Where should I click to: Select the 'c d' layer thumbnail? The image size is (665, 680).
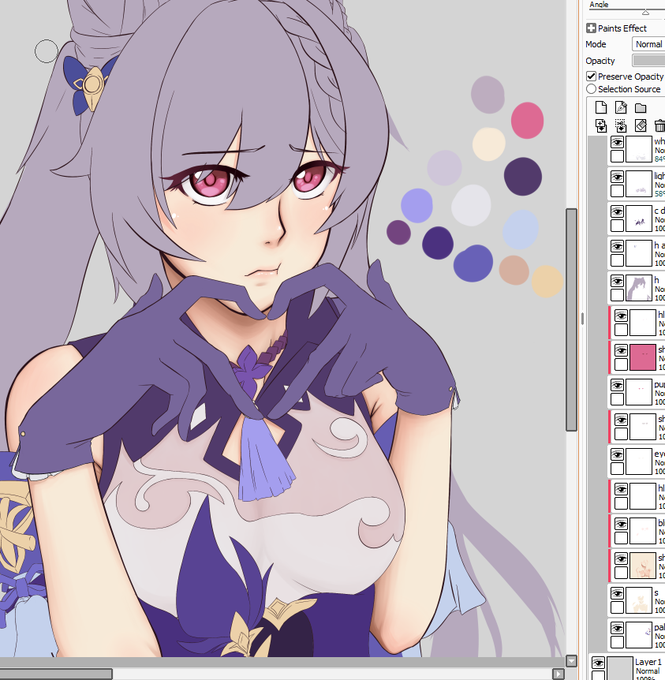point(639,219)
